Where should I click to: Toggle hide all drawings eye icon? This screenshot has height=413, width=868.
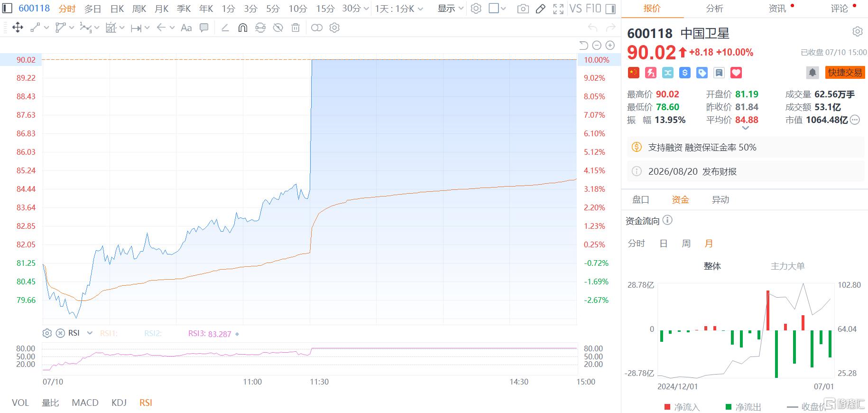pos(278,28)
